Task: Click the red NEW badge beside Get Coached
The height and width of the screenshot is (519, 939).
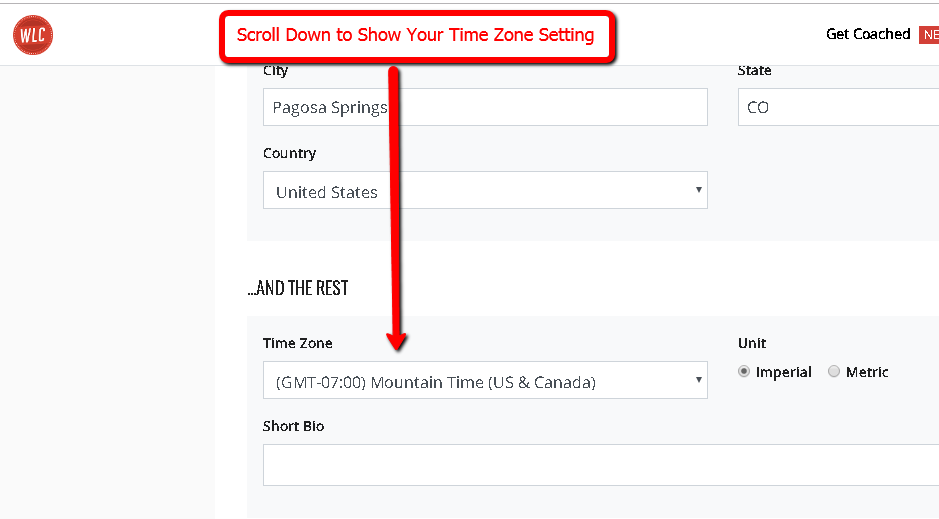Action: pos(929,35)
